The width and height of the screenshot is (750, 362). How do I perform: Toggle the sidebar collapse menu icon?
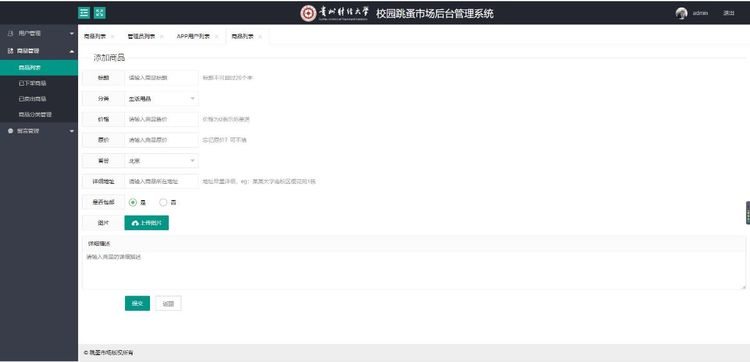[x=84, y=13]
